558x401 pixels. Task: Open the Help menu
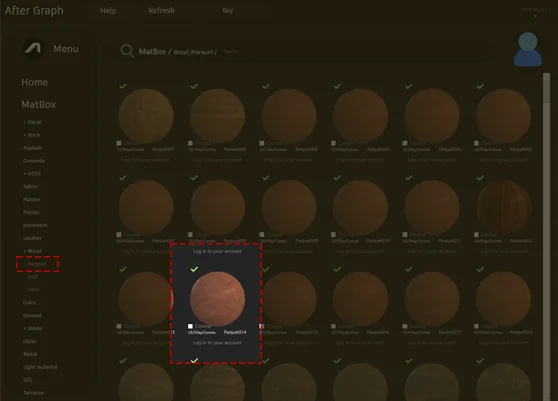coord(108,11)
